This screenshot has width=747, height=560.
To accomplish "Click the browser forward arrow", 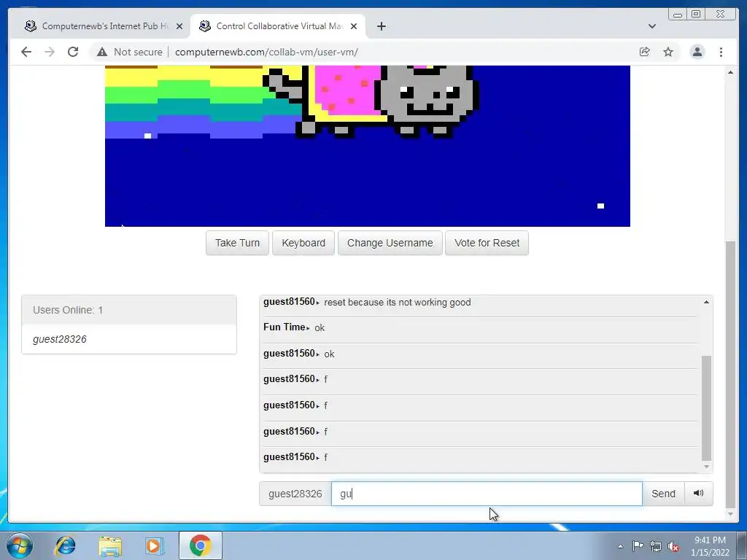I will pyautogui.click(x=50, y=52).
